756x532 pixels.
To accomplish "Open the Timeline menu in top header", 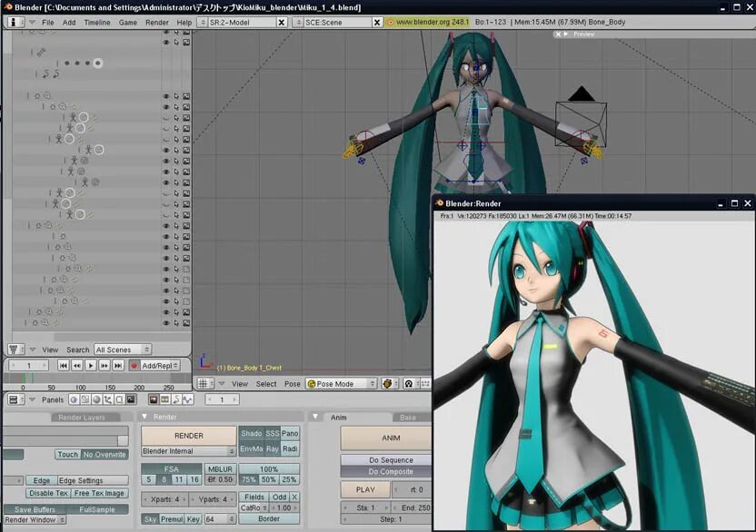I will pyautogui.click(x=97, y=22).
